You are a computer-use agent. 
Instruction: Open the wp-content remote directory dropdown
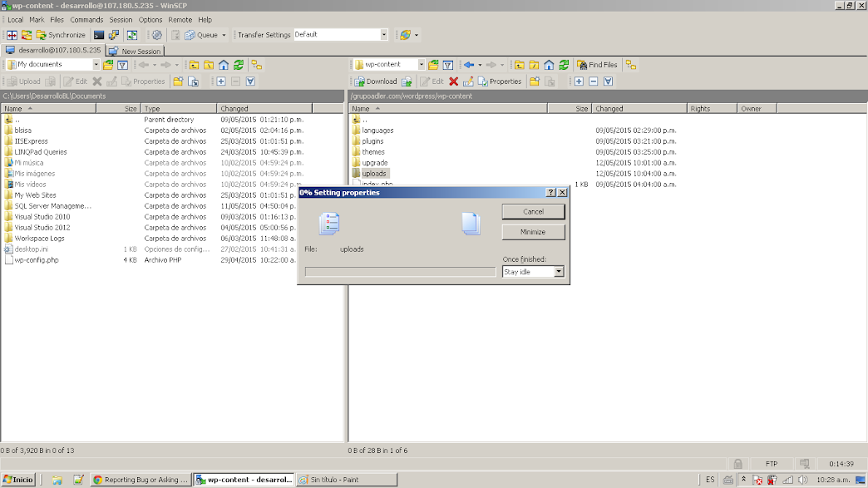tap(421, 65)
